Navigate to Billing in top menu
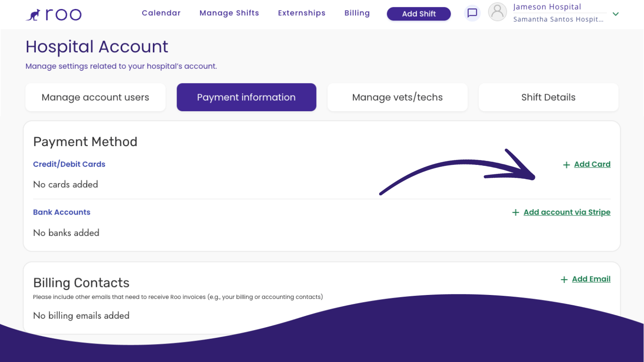 pos(357,13)
